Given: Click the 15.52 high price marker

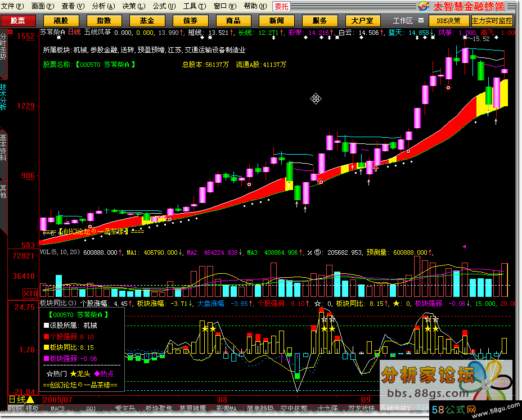Looking at the screenshot, I should point(481,39).
